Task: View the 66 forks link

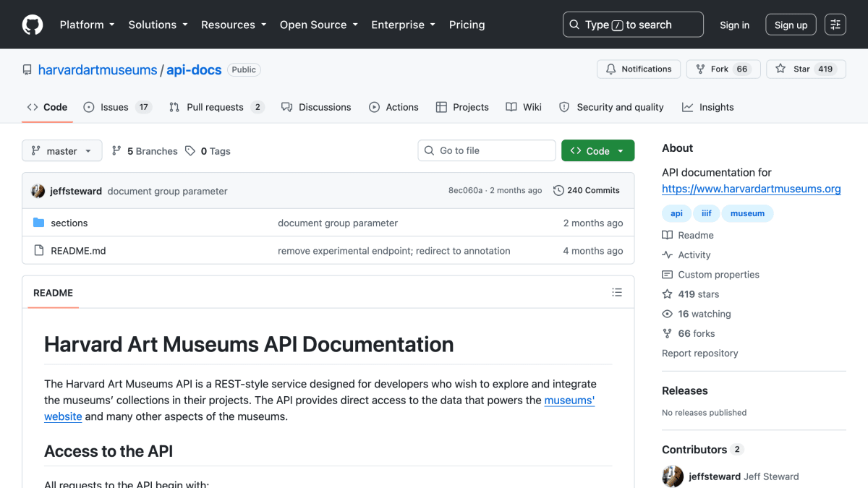Action: point(689,333)
